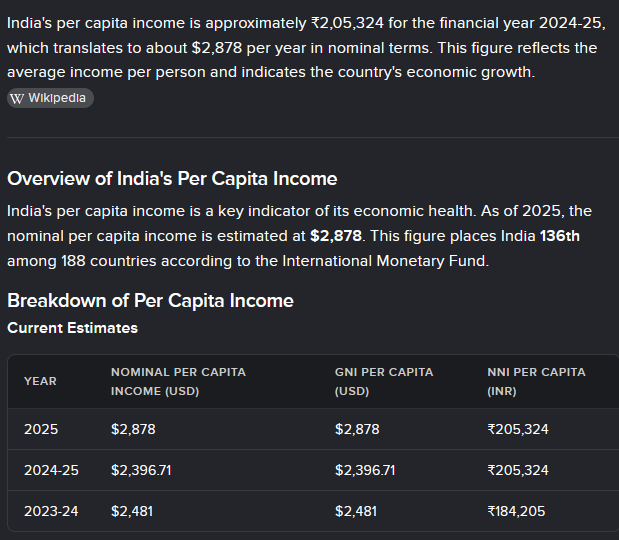Click the YEAR column header

click(40, 381)
